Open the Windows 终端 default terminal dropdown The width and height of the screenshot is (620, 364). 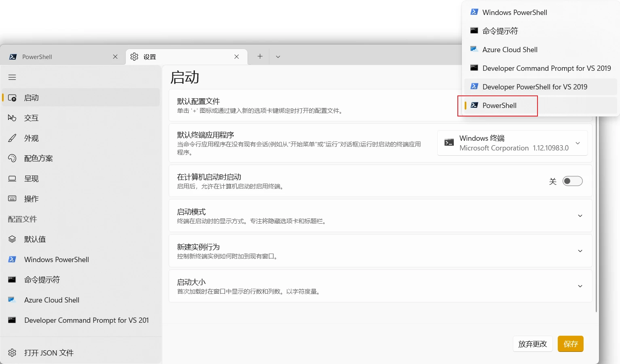[512, 143]
